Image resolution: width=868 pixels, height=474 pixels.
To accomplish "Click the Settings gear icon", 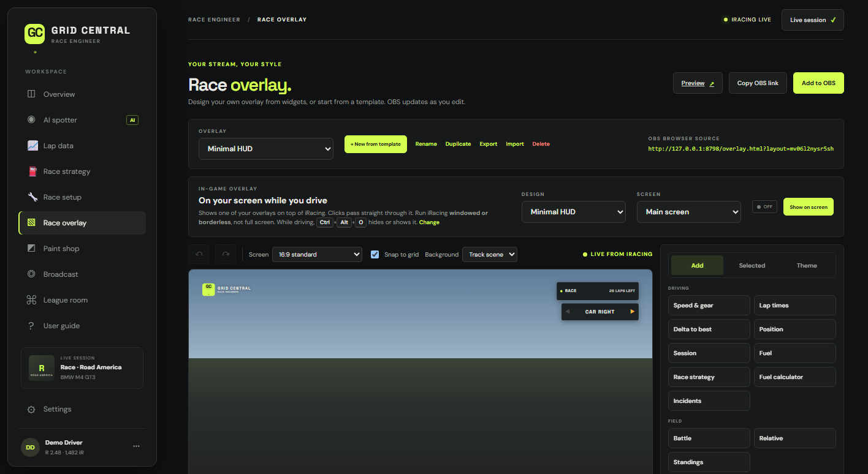I will pos(32,409).
